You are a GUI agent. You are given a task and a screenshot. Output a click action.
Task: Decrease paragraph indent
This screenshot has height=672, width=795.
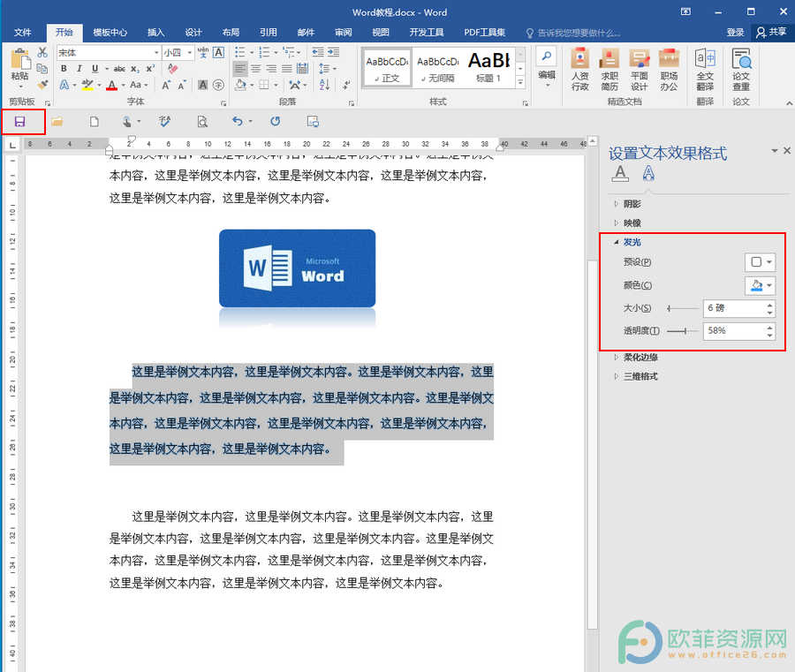(318, 52)
